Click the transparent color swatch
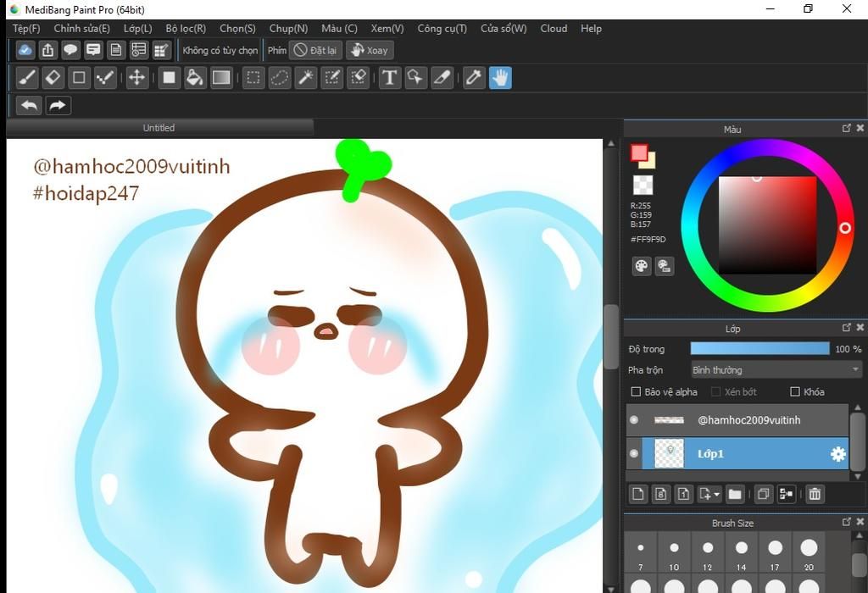Viewport: 868px width, 593px height. coord(643,186)
